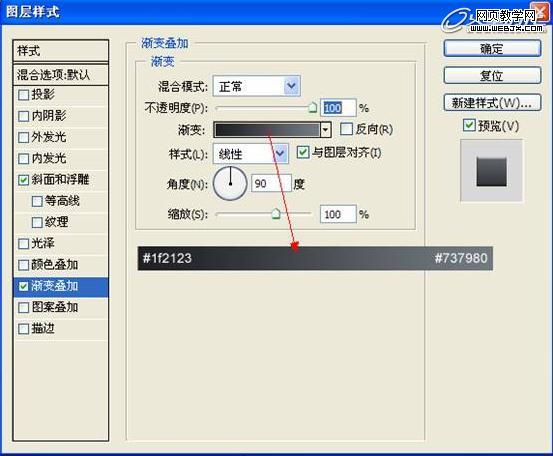This screenshot has width=553, height=456.
Task: Select the 斜面和浮雕 bevel and emboss item
Action: 61,180
